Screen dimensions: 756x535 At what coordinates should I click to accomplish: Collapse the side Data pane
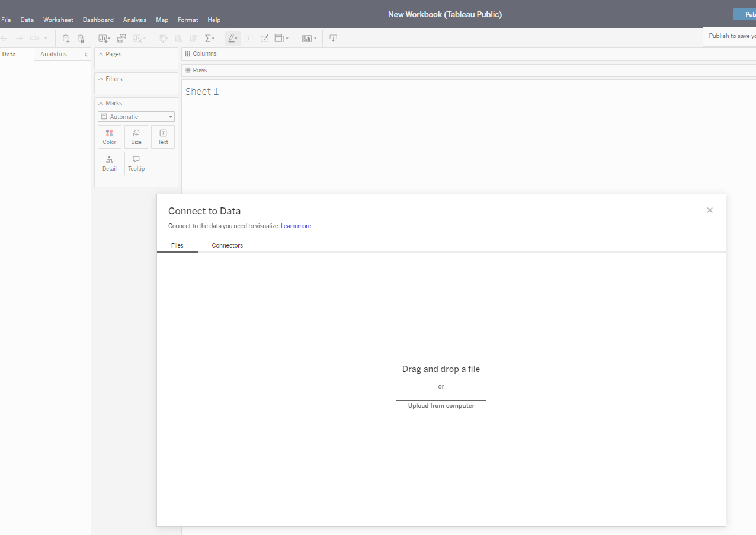pos(85,55)
